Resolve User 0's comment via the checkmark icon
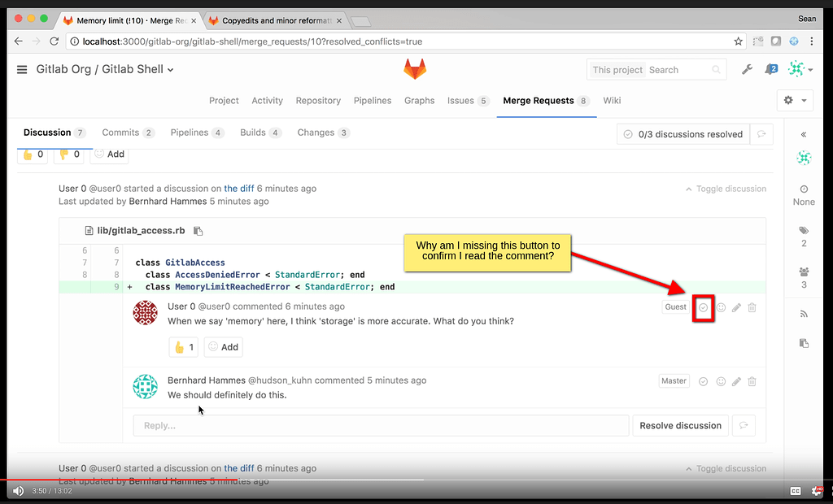The width and height of the screenshot is (833, 504). tap(703, 307)
